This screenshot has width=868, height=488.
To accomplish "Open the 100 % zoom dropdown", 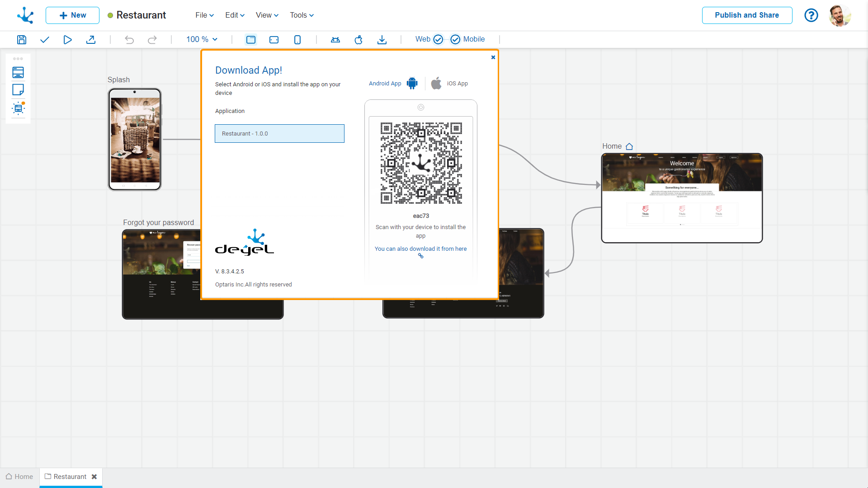I will (x=202, y=39).
